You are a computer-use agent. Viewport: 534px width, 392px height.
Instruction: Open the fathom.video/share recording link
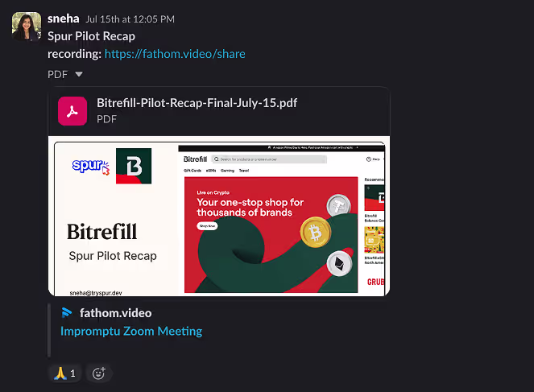coord(175,54)
